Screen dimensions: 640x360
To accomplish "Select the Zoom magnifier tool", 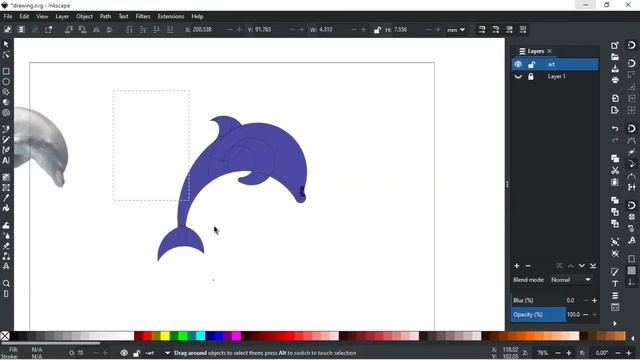I will pos(6,283).
